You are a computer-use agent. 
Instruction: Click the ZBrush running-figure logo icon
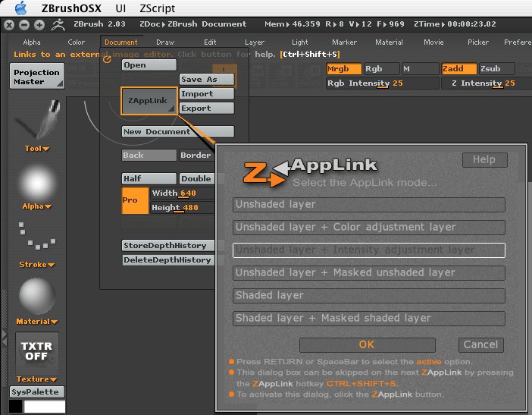[x=58, y=24]
